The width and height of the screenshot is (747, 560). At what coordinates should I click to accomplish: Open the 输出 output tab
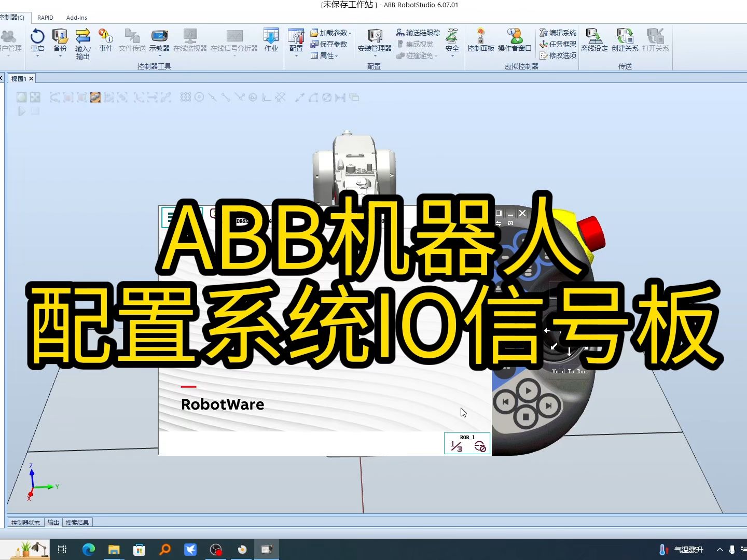click(53, 523)
